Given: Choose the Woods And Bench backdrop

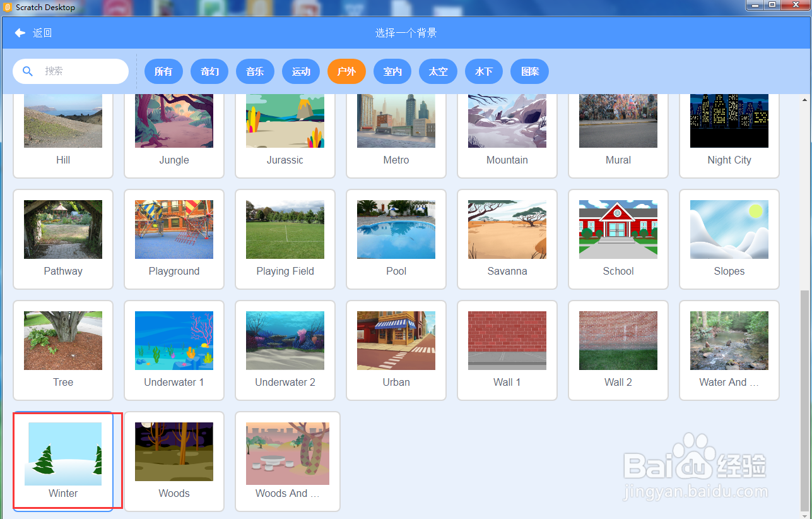Looking at the screenshot, I should pyautogui.click(x=288, y=462).
